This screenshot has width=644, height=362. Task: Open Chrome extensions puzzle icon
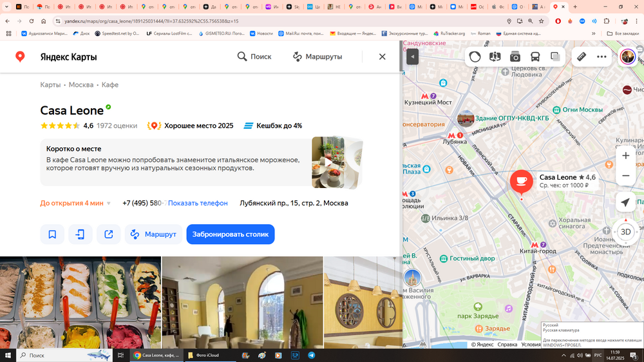[606, 21]
